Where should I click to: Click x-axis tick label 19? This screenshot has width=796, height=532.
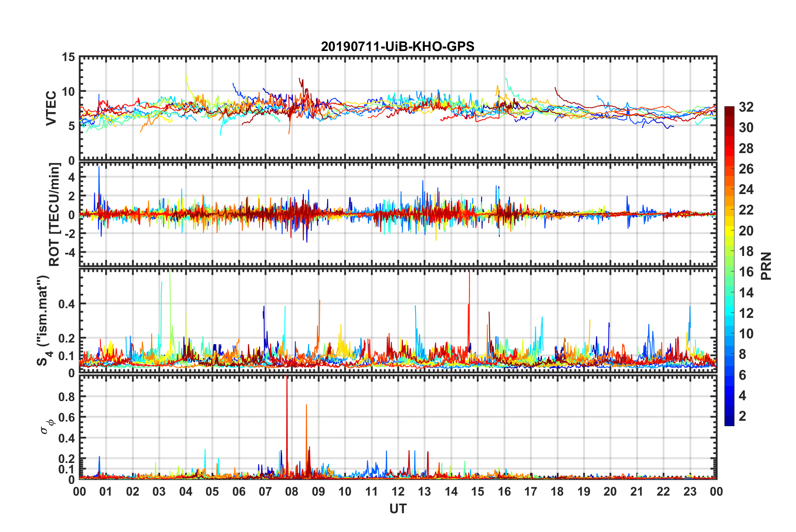tap(584, 491)
